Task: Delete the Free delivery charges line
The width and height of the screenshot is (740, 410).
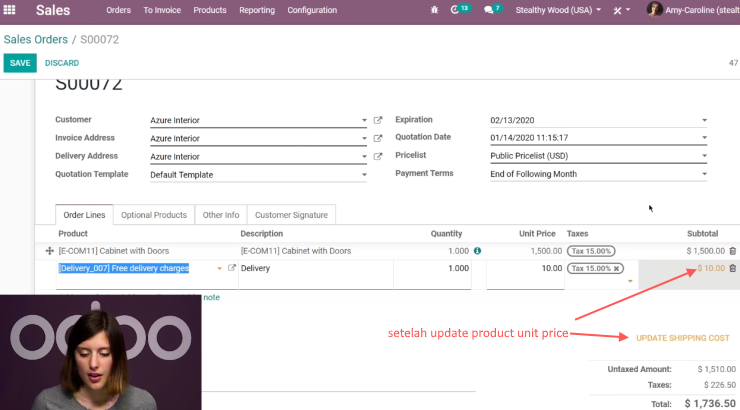Action: [732, 268]
